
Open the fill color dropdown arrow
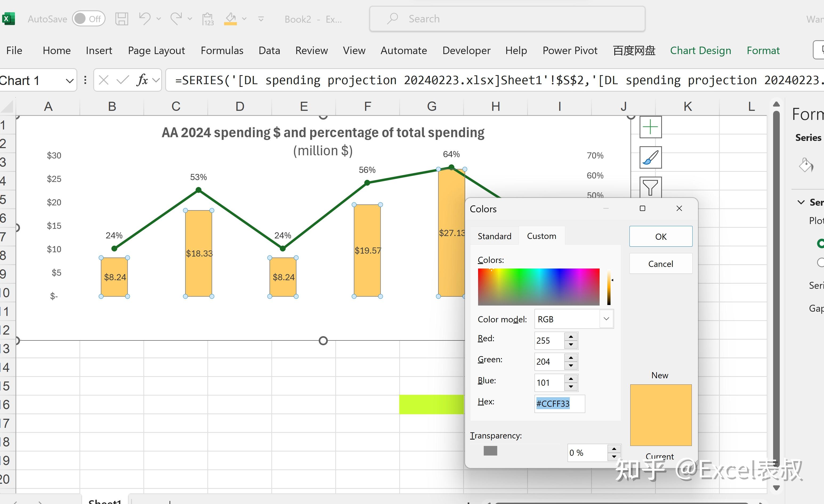click(x=244, y=19)
